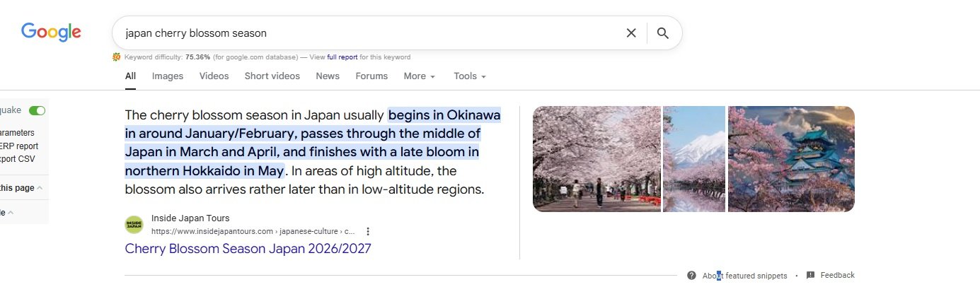980x299 pixels.
Task: Click the 'full report' keyword link
Action: click(342, 57)
